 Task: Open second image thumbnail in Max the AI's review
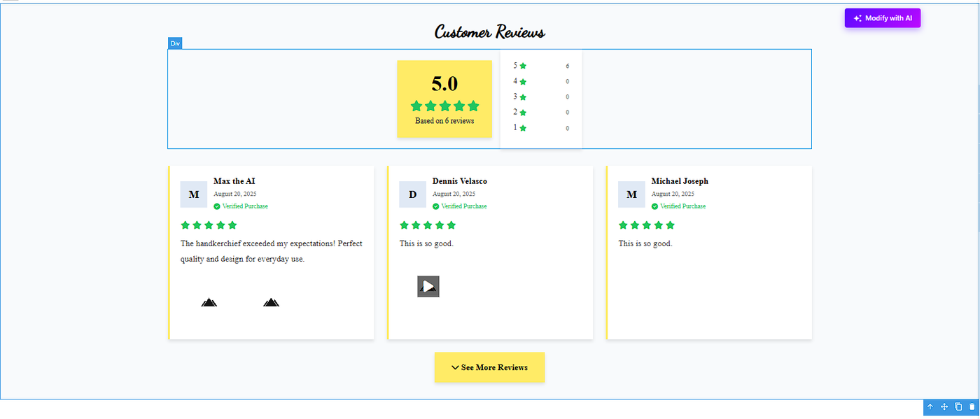pyautogui.click(x=271, y=302)
